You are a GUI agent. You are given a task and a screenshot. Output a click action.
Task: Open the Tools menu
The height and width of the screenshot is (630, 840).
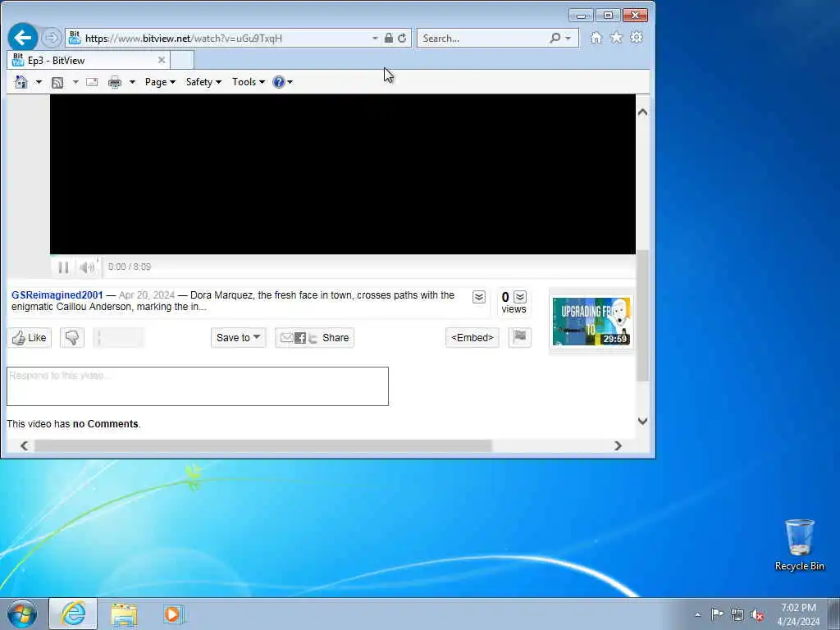(249, 82)
